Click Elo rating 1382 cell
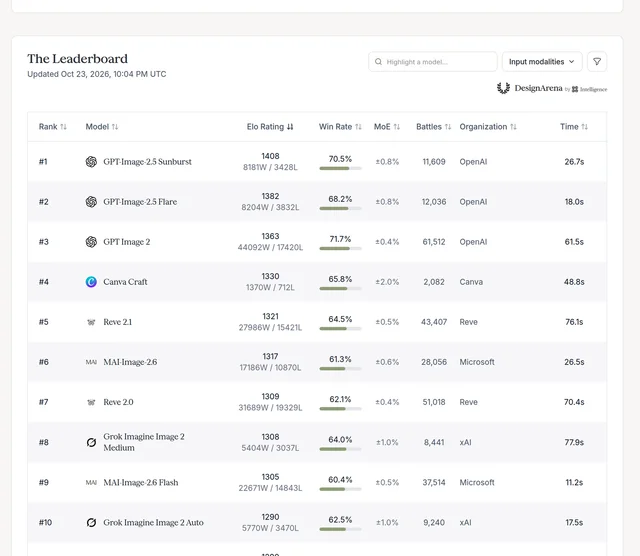Image resolution: width=640 pixels, height=556 pixels. point(270,196)
